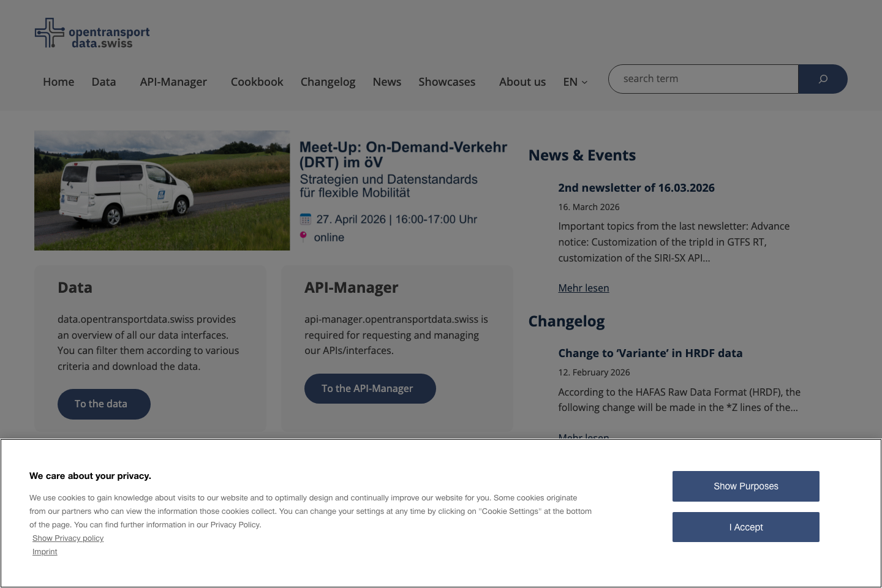Open the Cookbook section

[x=257, y=81]
